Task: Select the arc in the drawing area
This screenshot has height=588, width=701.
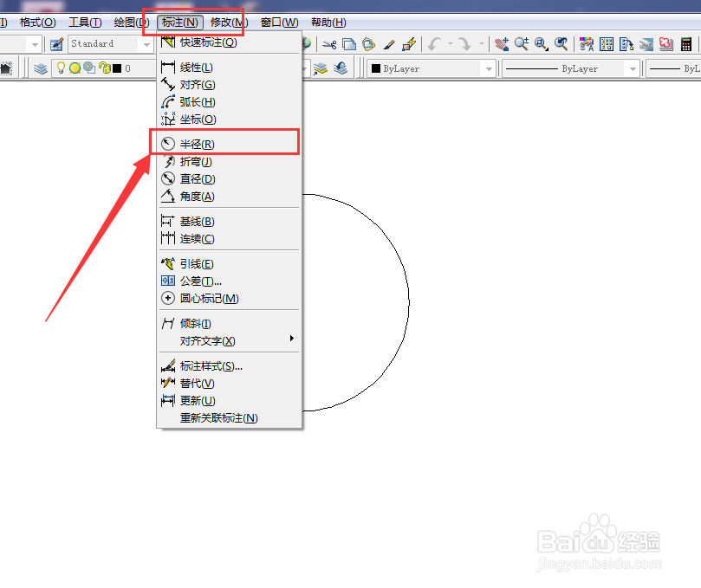Action: click(x=409, y=301)
